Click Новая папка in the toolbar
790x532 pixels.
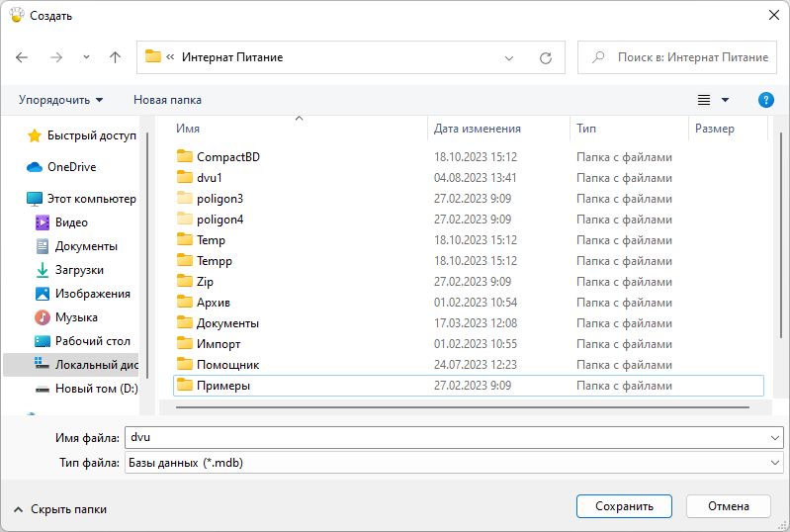tap(167, 100)
